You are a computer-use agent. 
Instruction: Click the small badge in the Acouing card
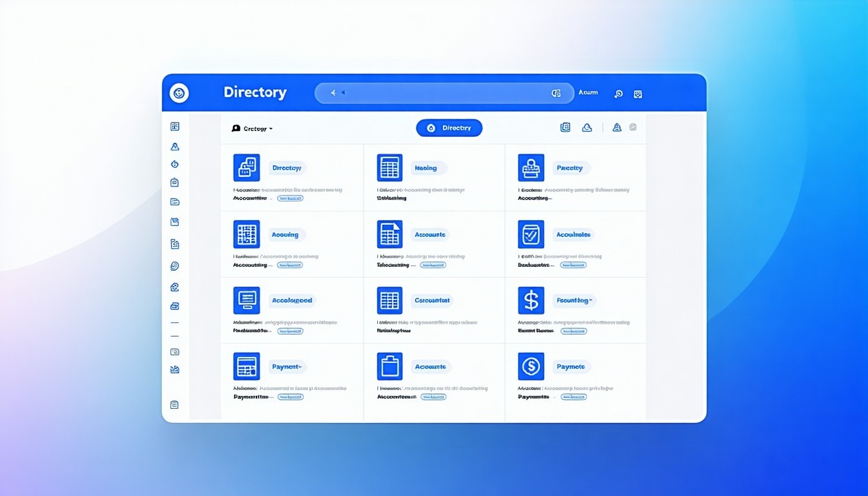click(290, 265)
